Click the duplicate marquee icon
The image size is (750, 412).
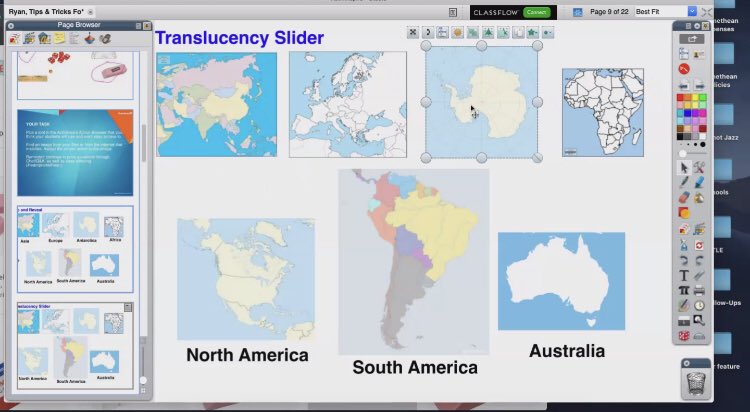[x=518, y=33]
